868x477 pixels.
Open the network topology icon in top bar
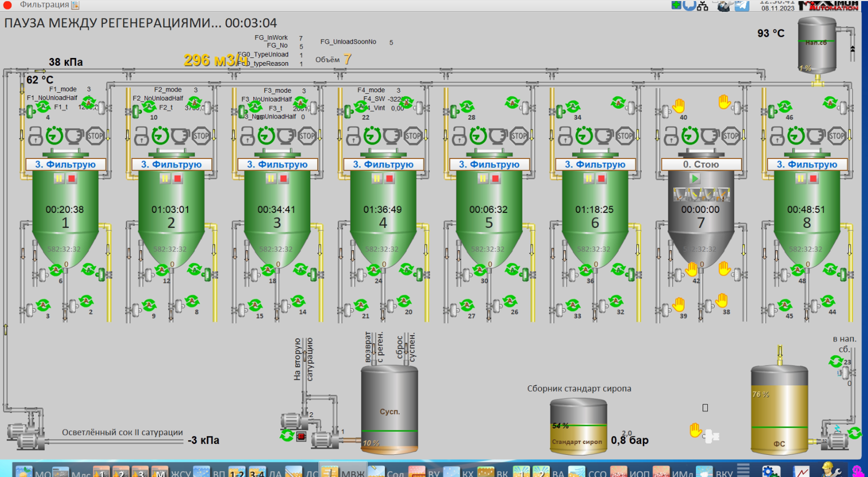tap(703, 6)
